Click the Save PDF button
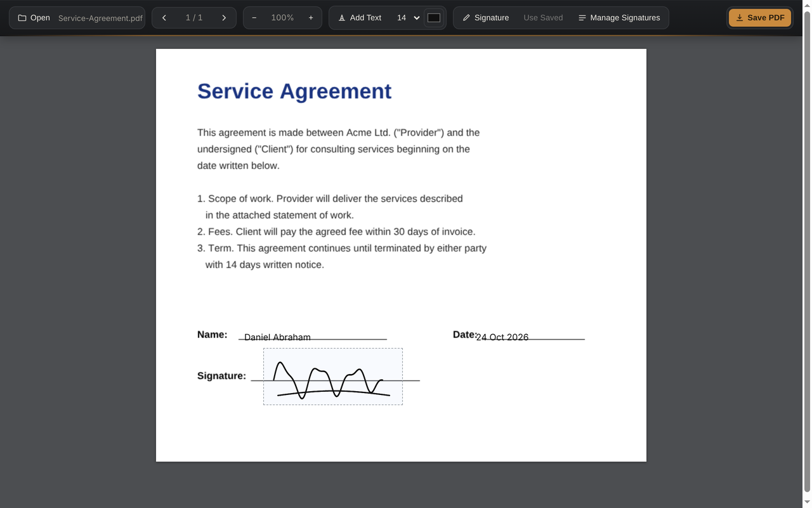812x508 pixels. [x=760, y=18]
